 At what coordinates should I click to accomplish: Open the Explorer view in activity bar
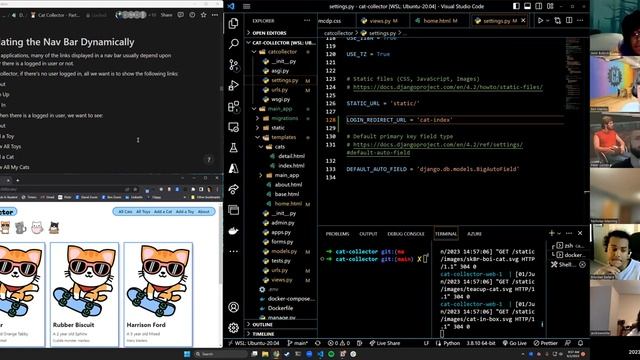(x=233, y=23)
